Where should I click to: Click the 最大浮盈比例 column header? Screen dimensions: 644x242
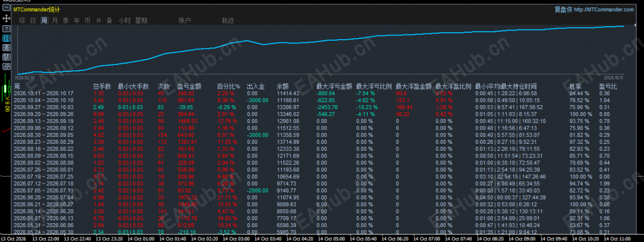click(x=453, y=86)
